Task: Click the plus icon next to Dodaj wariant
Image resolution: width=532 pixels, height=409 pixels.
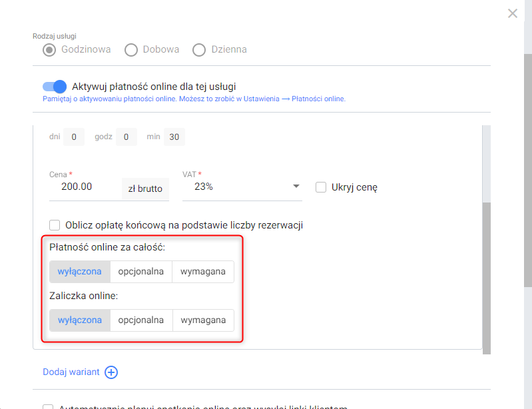Action: coord(111,372)
